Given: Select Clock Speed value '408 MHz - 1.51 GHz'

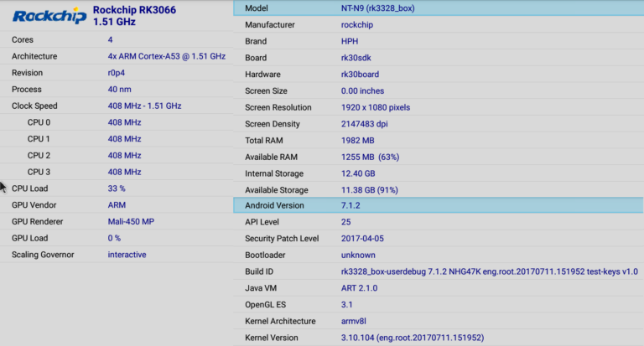Looking at the screenshot, I should pos(144,106).
